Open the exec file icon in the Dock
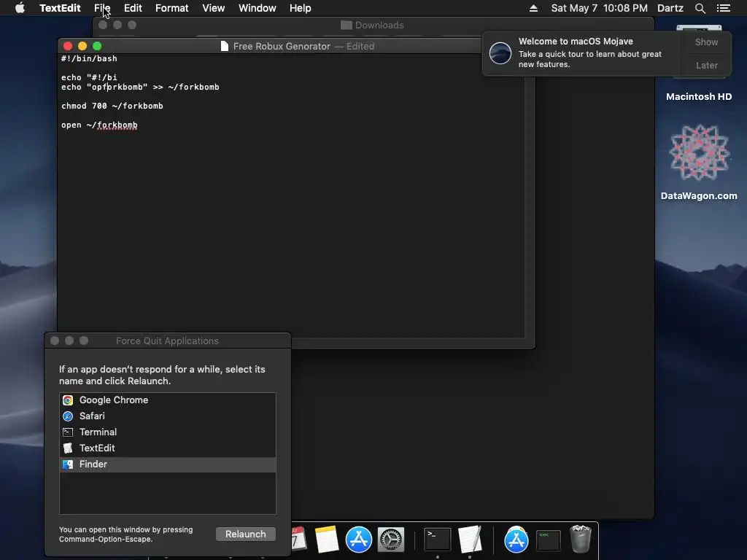This screenshot has height=560, width=747. [549, 540]
